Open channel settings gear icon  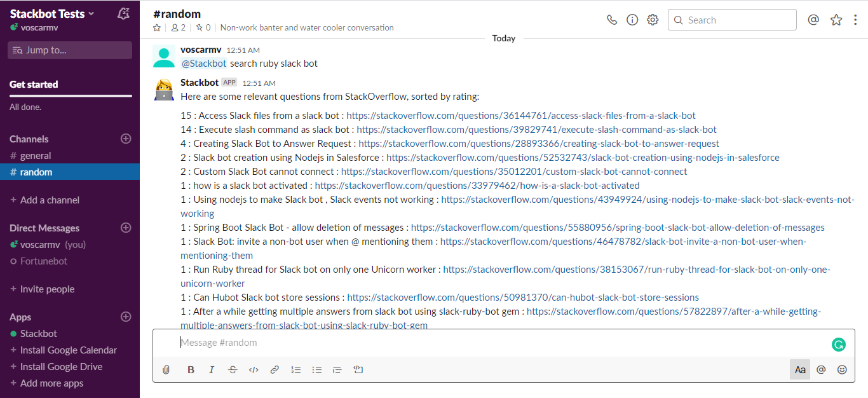click(x=653, y=20)
